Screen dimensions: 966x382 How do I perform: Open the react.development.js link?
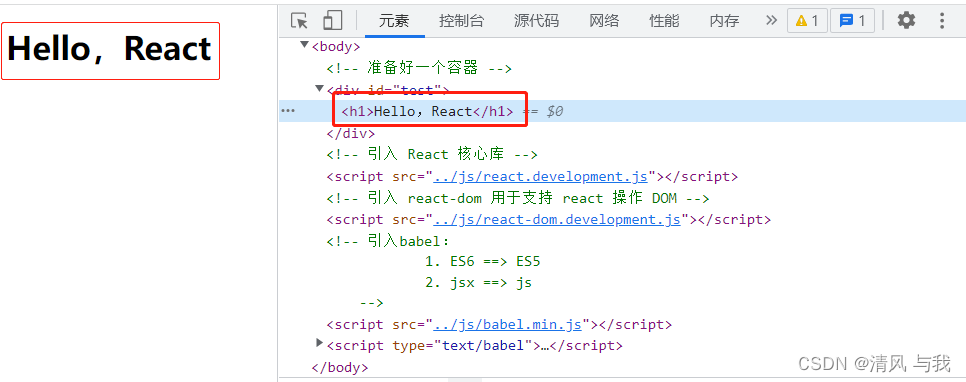pos(540,177)
